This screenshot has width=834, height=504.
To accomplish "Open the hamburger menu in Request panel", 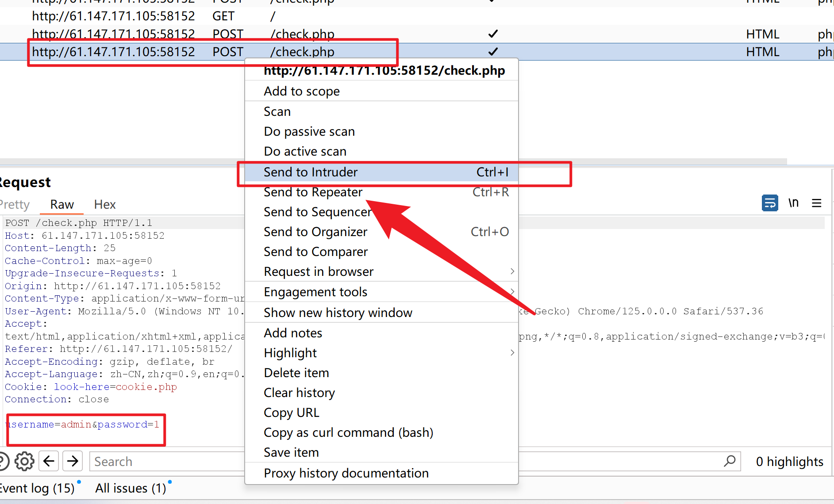I will (817, 203).
